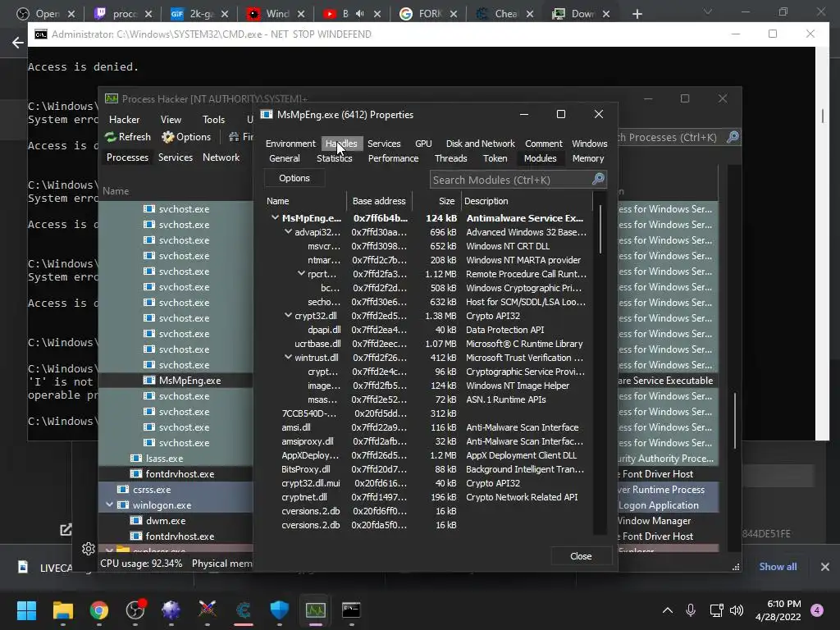Click Close button in Properties dialog

pyautogui.click(x=582, y=556)
